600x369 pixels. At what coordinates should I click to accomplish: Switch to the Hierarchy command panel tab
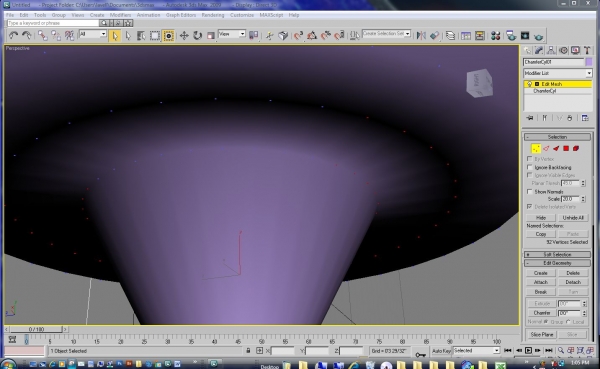(551, 51)
